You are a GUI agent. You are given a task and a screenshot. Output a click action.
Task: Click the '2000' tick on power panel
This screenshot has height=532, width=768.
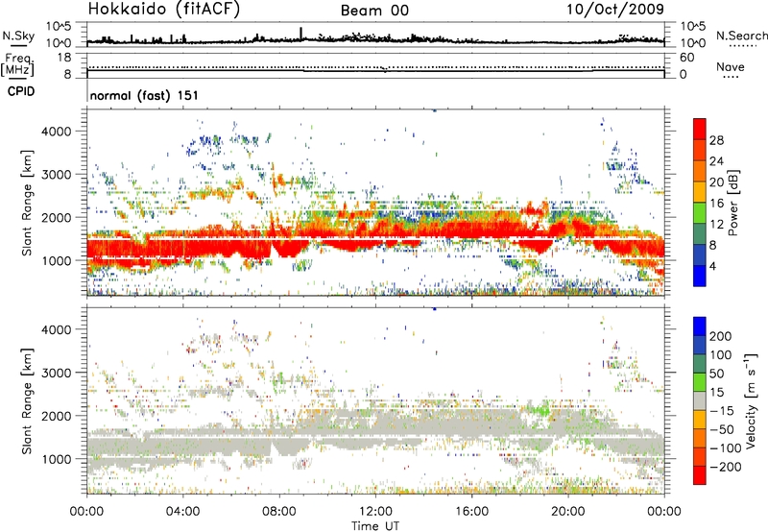[57, 217]
